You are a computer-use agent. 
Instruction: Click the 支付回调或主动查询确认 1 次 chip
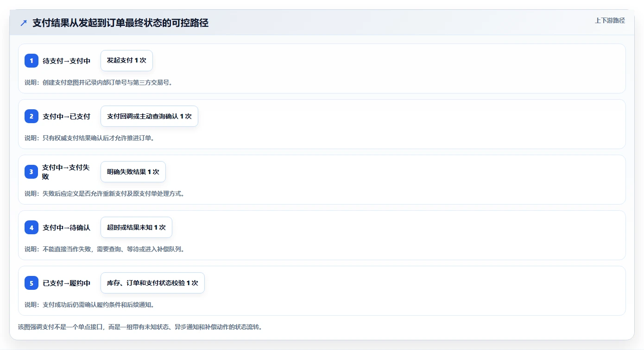point(149,116)
